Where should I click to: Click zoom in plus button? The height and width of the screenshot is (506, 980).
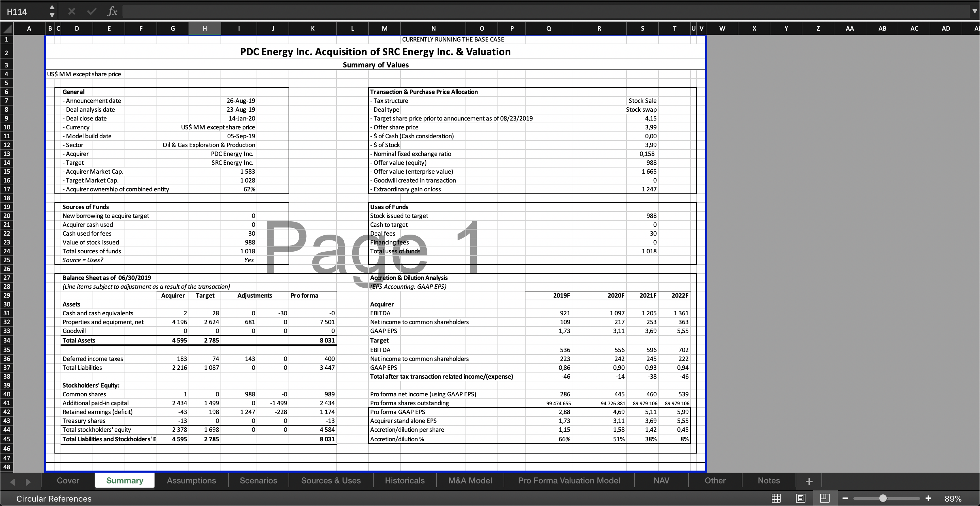tap(928, 499)
